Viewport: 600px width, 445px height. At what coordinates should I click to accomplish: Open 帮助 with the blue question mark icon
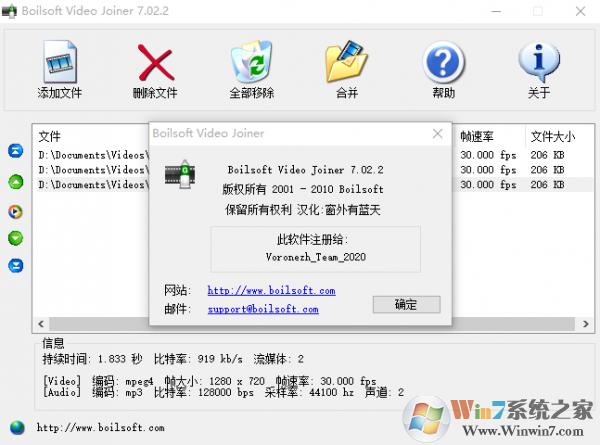pyautogui.click(x=443, y=62)
